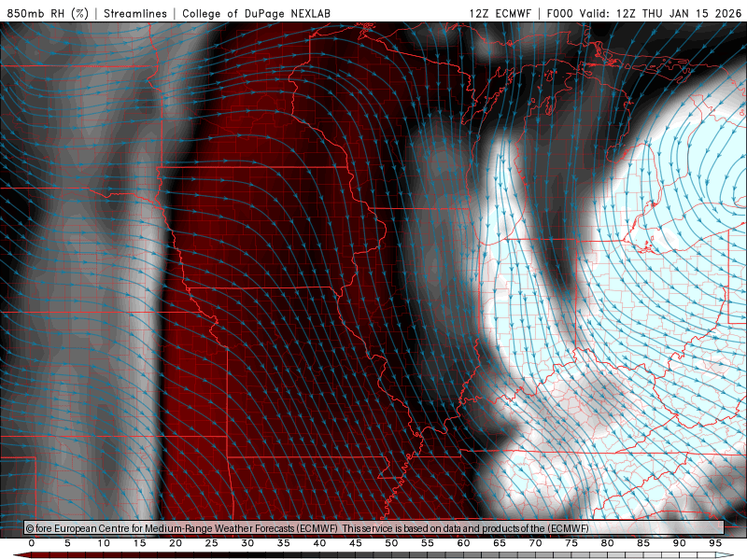Click colorbar label '80'
747x560 pixels.
[x=607, y=543]
